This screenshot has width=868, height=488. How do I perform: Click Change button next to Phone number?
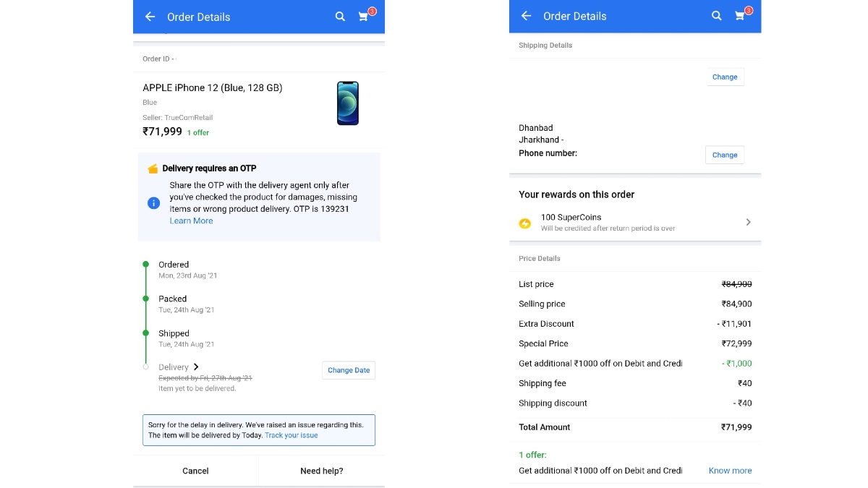point(725,155)
